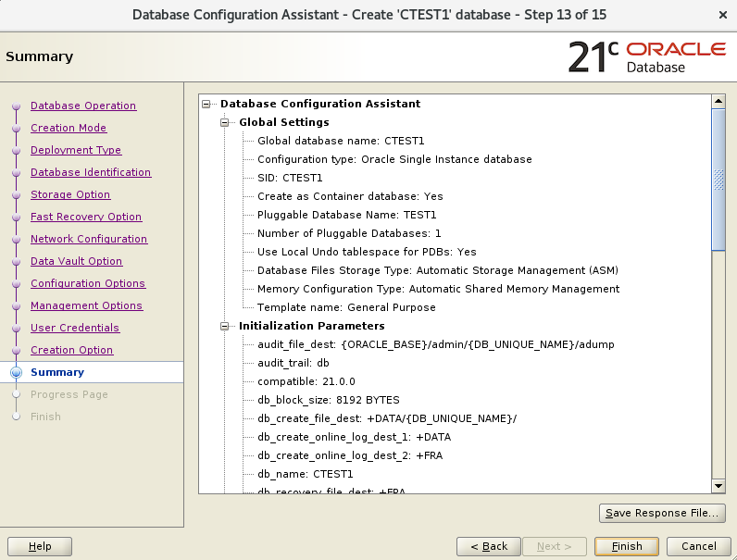
Task: Select the Global database name: CTEST1 row
Action: tap(341, 141)
